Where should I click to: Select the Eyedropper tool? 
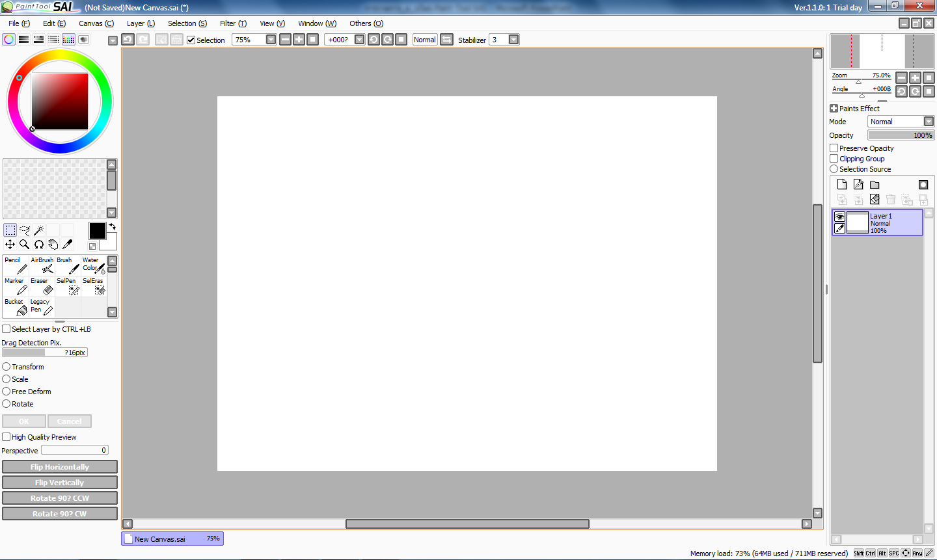click(67, 244)
